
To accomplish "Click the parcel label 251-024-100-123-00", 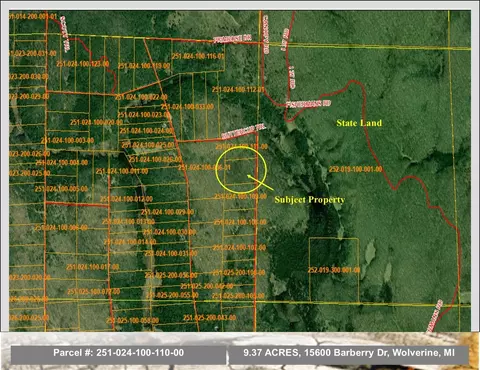I will (82, 64).
